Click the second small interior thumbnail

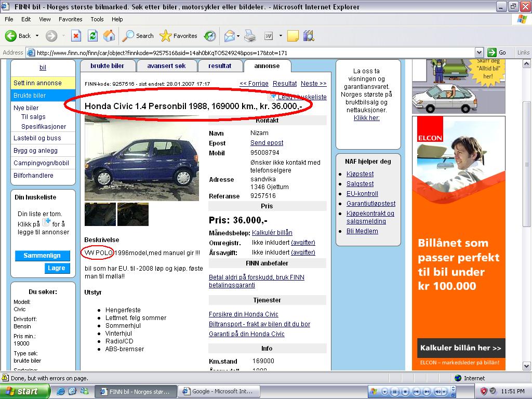point(133,214)
